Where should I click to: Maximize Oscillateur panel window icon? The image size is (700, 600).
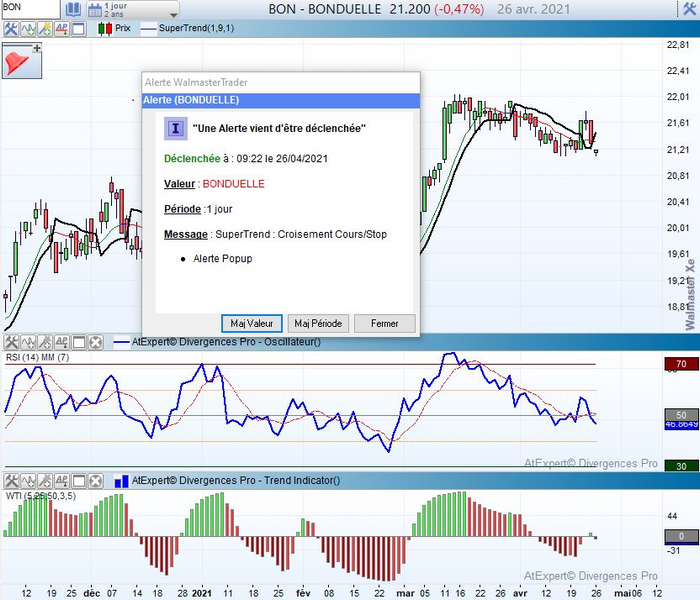(79, 342)
